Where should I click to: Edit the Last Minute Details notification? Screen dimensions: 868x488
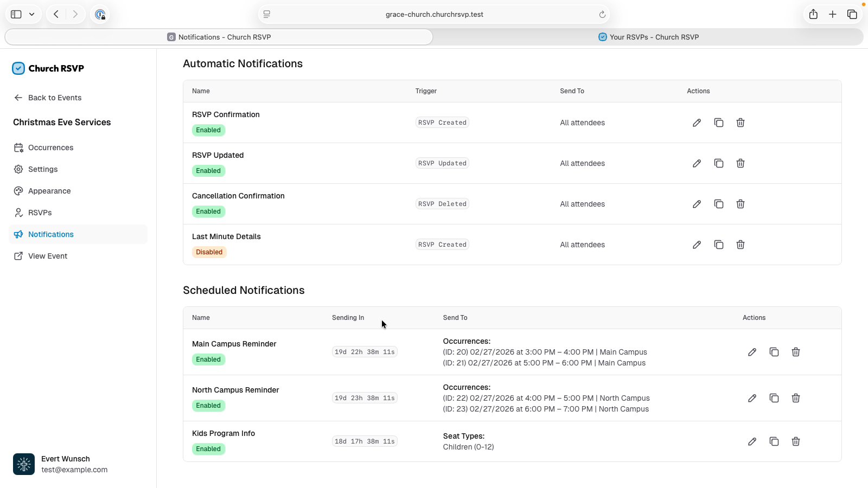[x=697, y=245]
